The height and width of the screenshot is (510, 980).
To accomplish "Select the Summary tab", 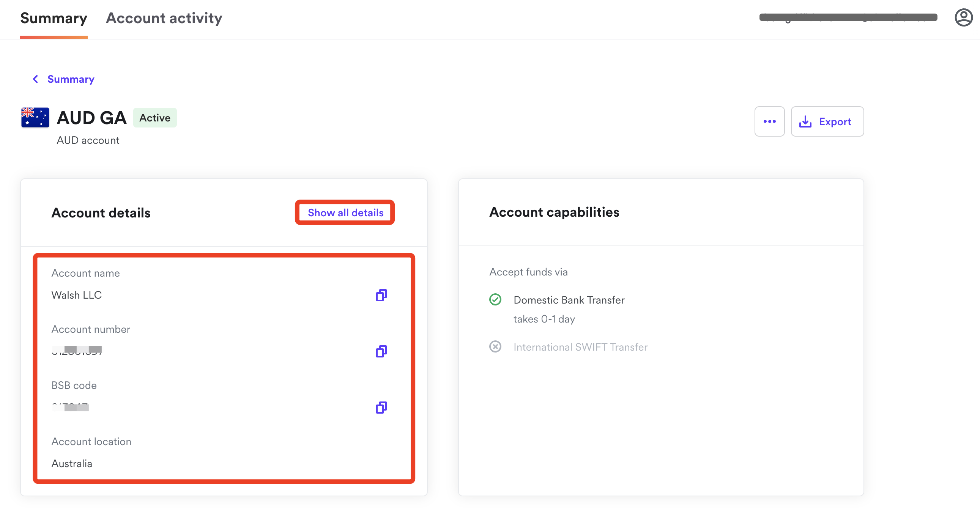I will 53,18.
